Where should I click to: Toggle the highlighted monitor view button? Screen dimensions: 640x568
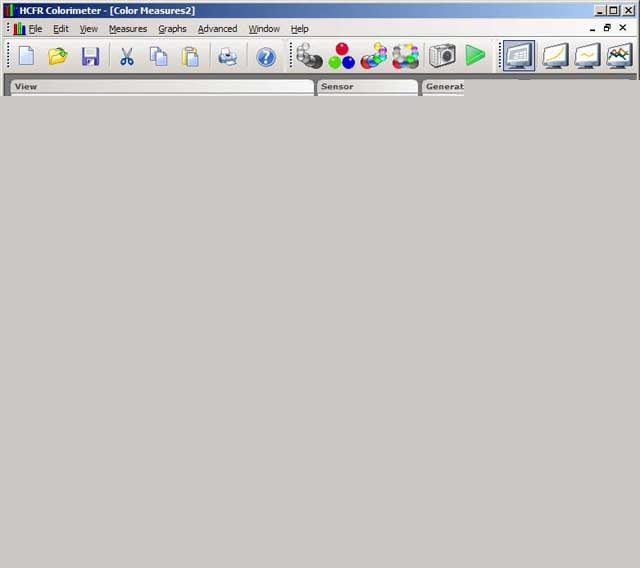518,56
